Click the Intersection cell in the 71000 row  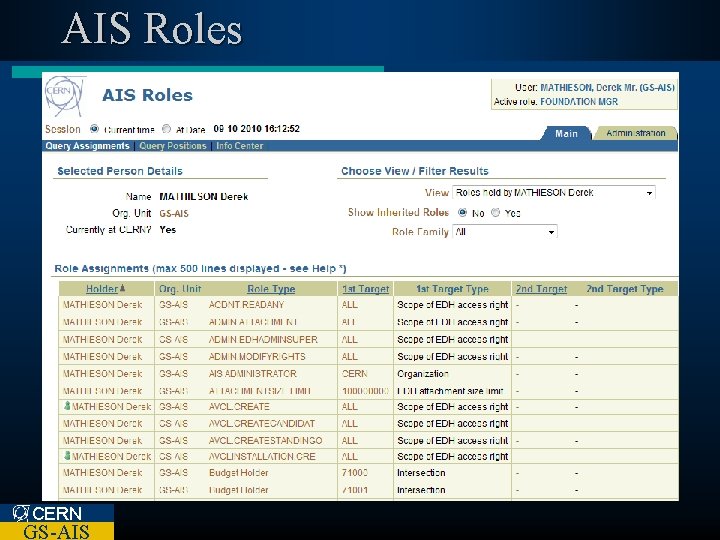pos(421,472)
